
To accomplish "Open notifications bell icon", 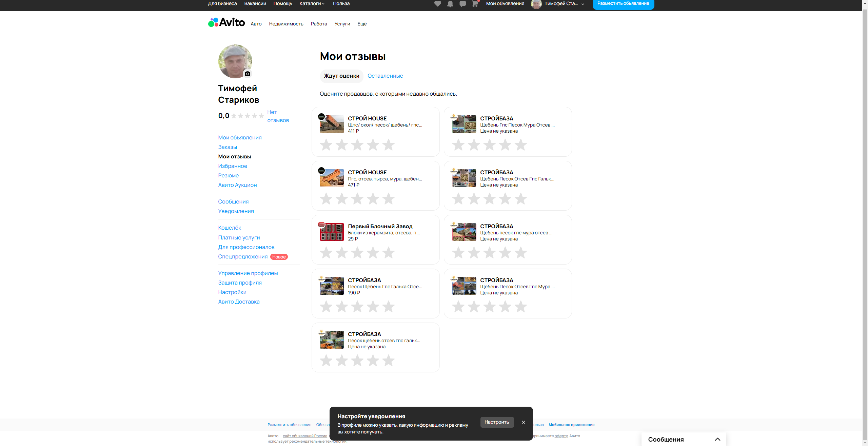I will (x=450, y=4).
